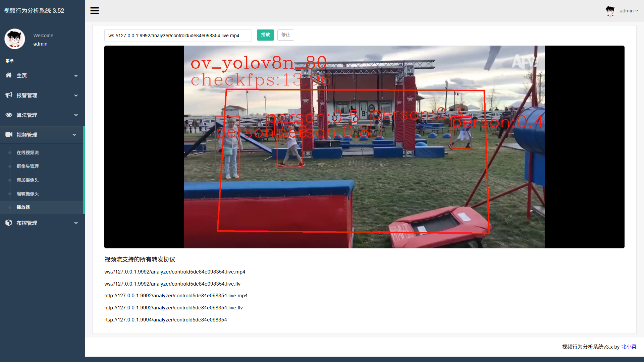Expand the 报警管理 chevron
Image resolution: width=644 pixels, height=362 pixels.
[76, 96]
